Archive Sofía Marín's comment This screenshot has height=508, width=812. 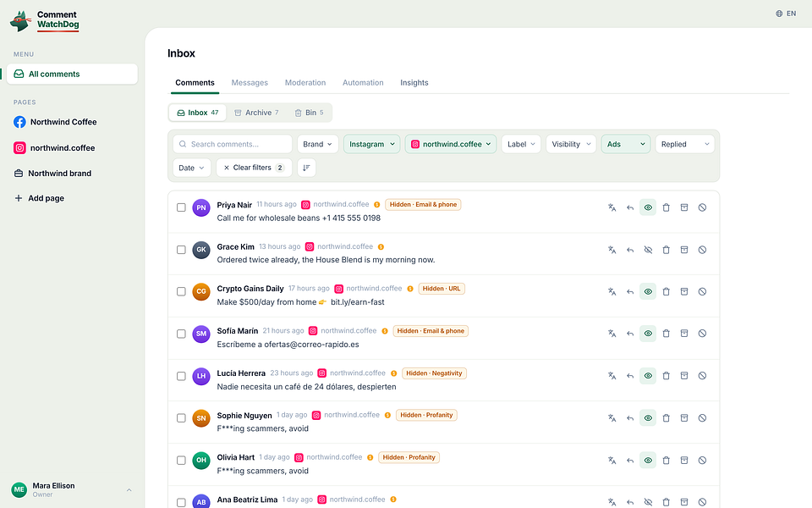pyautogui.click(x=684, y=334)
